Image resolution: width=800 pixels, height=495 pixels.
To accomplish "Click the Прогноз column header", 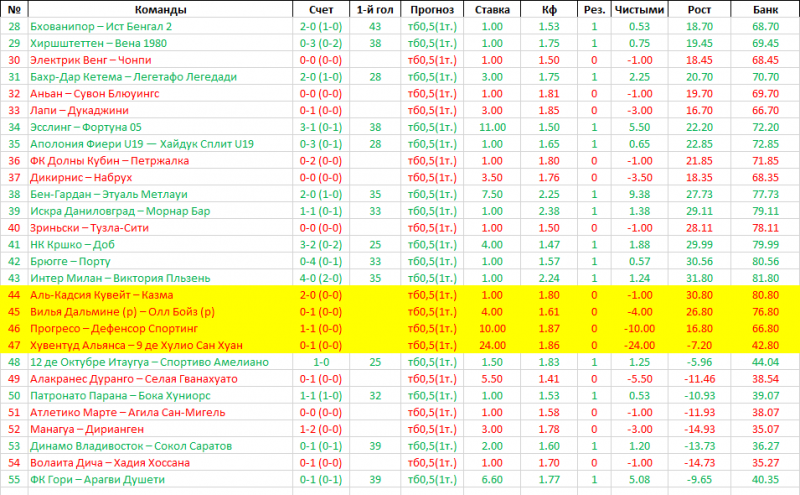I will (431, 9).
